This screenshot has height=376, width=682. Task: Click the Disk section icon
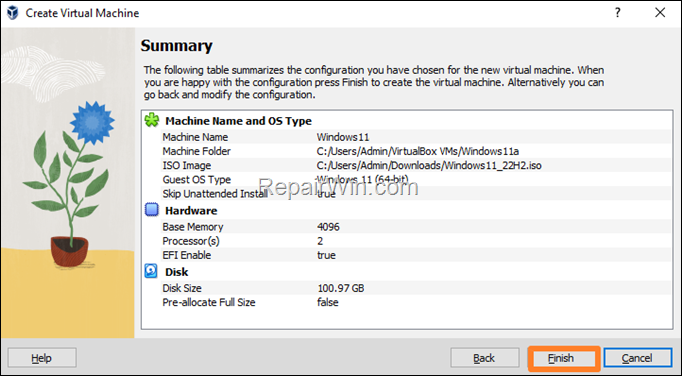[151, 271]
